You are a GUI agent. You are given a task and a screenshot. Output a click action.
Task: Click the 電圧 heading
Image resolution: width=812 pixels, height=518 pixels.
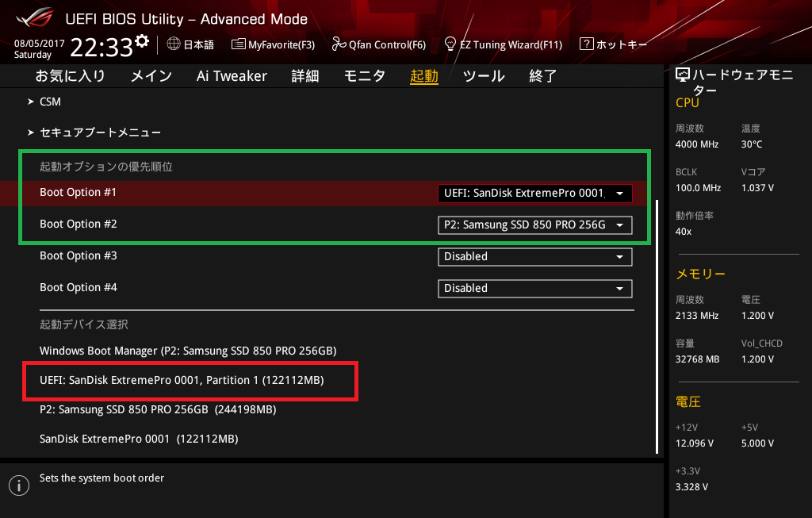click(x=688, y=402)
